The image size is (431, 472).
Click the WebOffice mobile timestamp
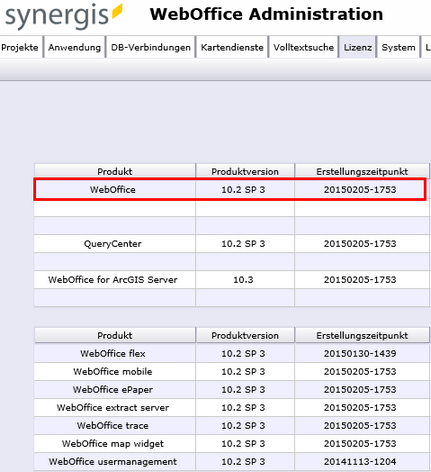362,371
